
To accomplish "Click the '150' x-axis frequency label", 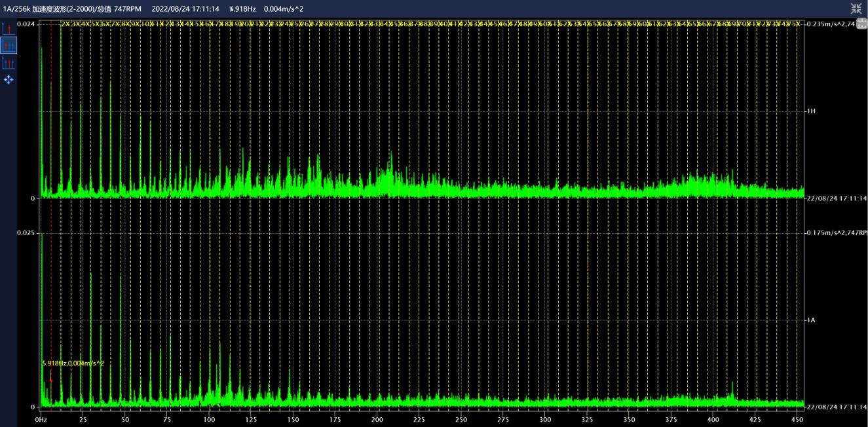I will (x=293, y=419).
